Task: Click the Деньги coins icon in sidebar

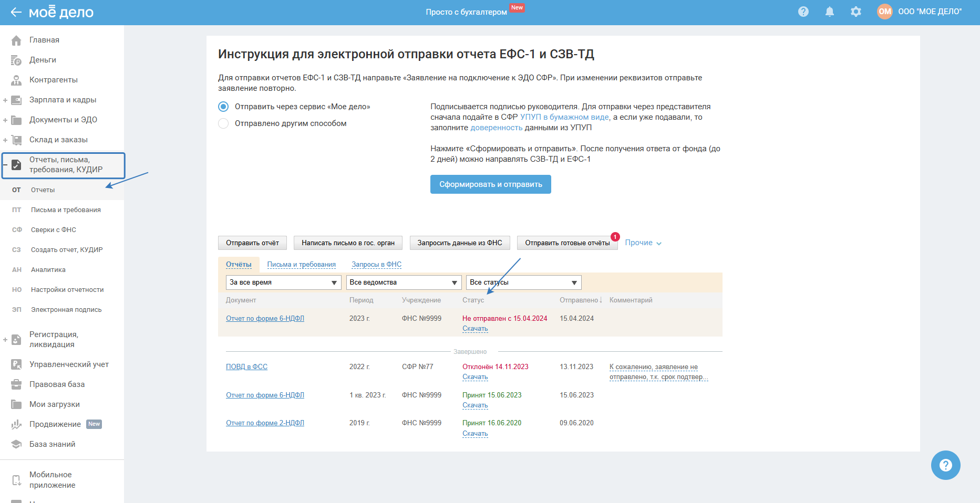Action: pyautogui.click(x=16, y=60)
